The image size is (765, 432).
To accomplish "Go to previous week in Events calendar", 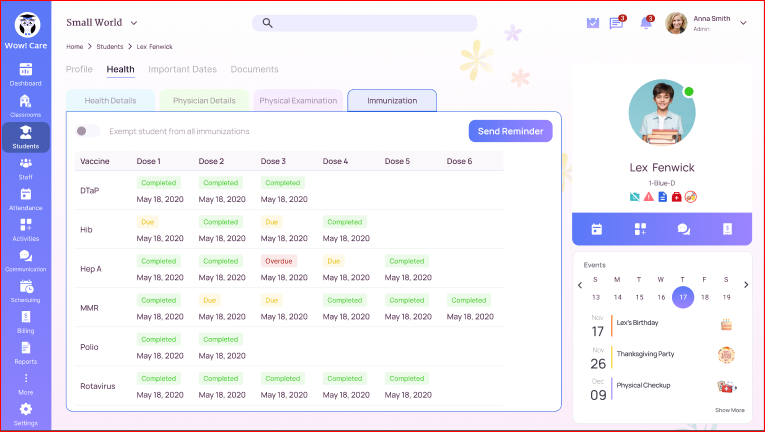I will 581,285.
